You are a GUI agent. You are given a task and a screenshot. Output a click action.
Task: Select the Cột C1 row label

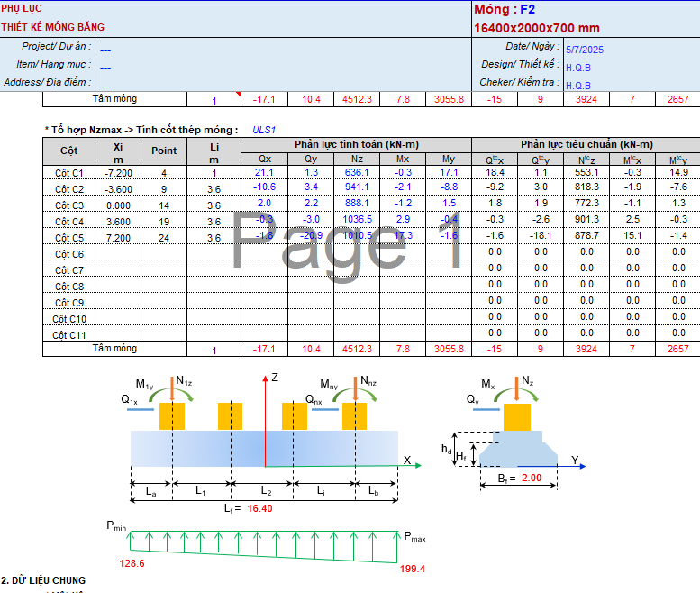(69, 173)
